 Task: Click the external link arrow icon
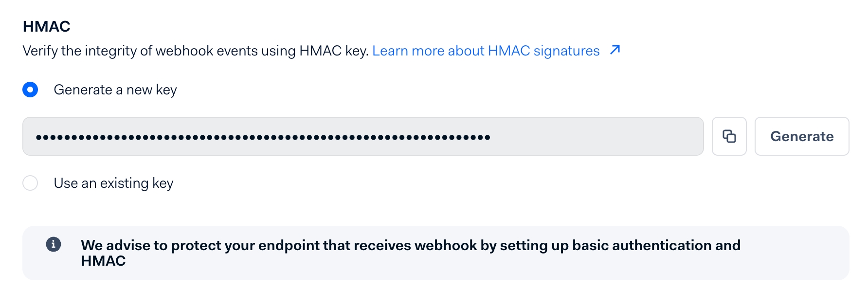coord(615,50)
